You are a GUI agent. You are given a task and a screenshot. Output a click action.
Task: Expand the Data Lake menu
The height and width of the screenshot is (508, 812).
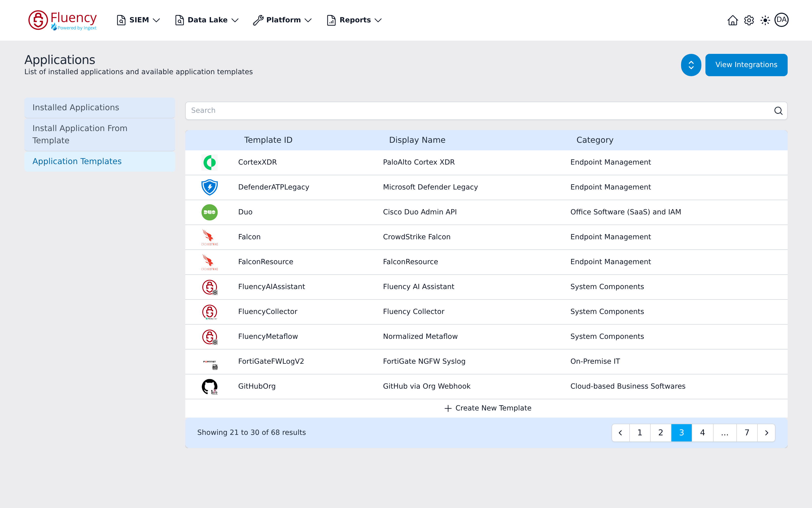(207, 20)
